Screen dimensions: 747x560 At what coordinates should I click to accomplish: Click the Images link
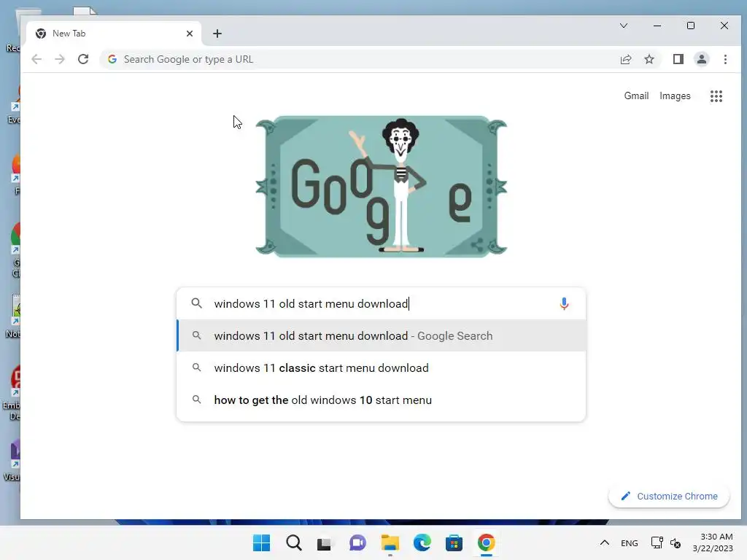pos(675,96)
